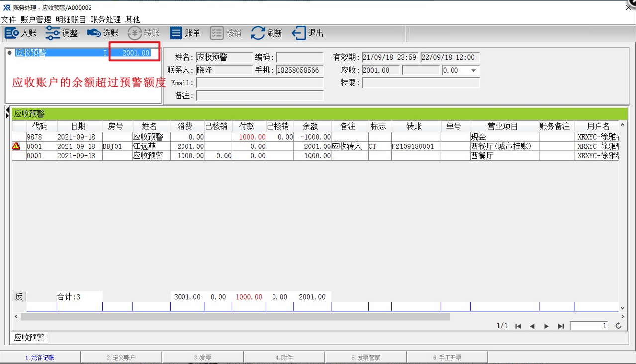This screenshot has height=364, width=636.
Task: Open the 明细账目 menu
Action: (x=71, y=20)
